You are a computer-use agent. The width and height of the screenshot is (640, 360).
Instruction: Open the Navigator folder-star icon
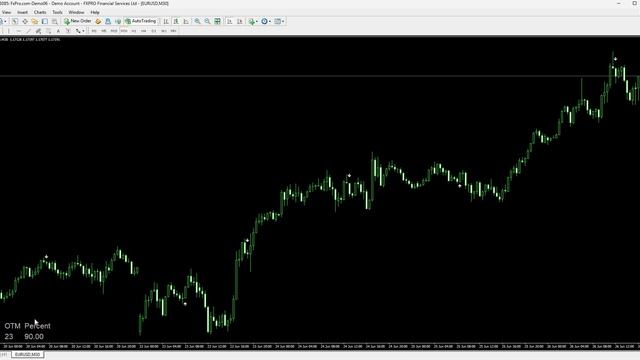(35, 21)
